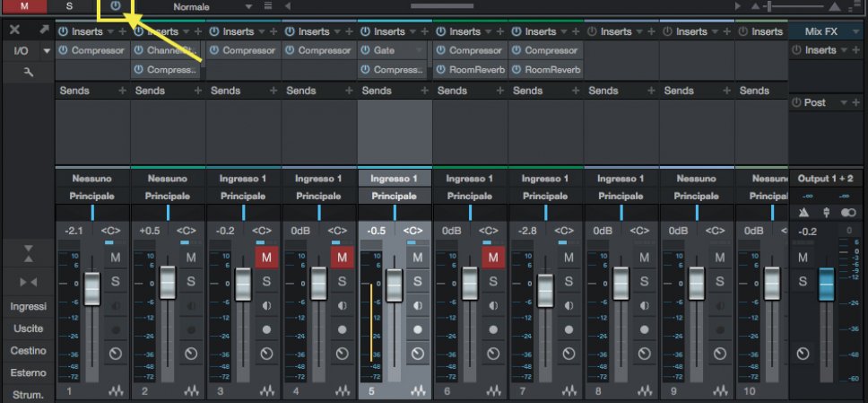Screen dimensions: 868x403
Task: Open the Normale dropdown in the top bar
Action: (248, 6)
